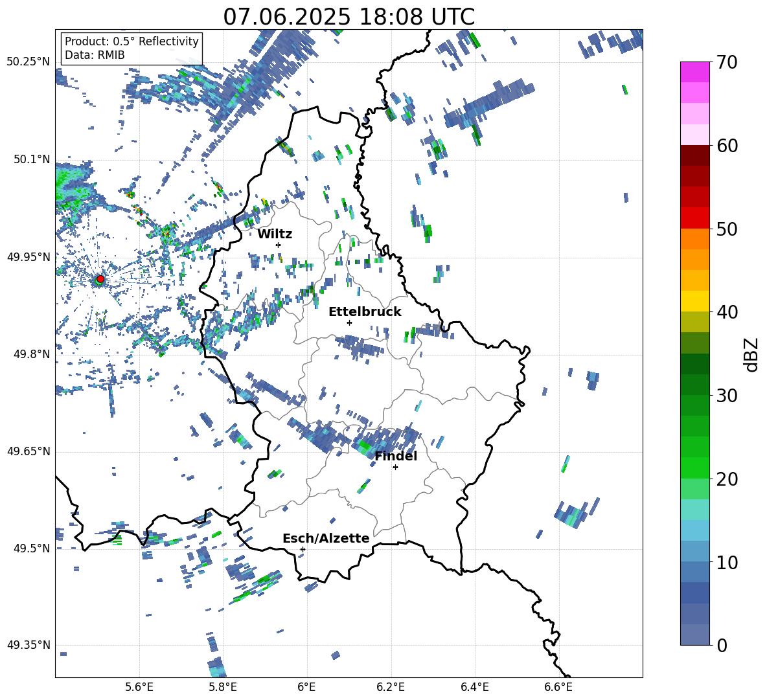Click the 70 colorbar tick value
767x700 pixels.
(727, 62)
